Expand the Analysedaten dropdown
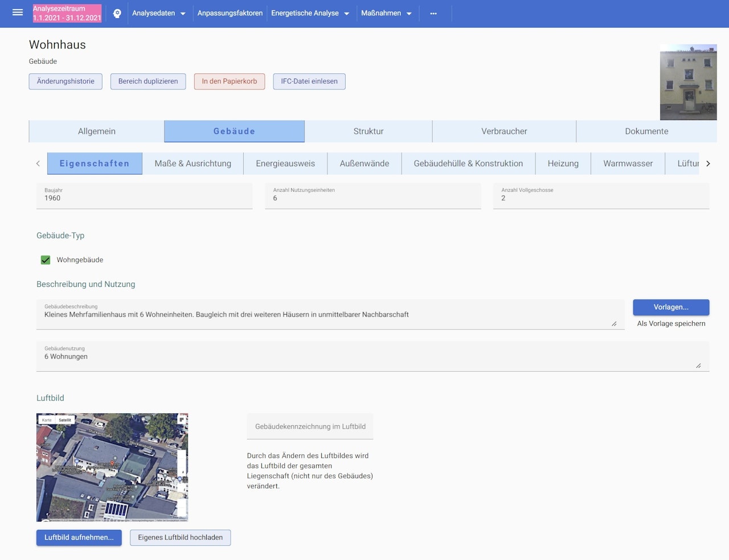The image size is (729, 560). coord(159,13)
